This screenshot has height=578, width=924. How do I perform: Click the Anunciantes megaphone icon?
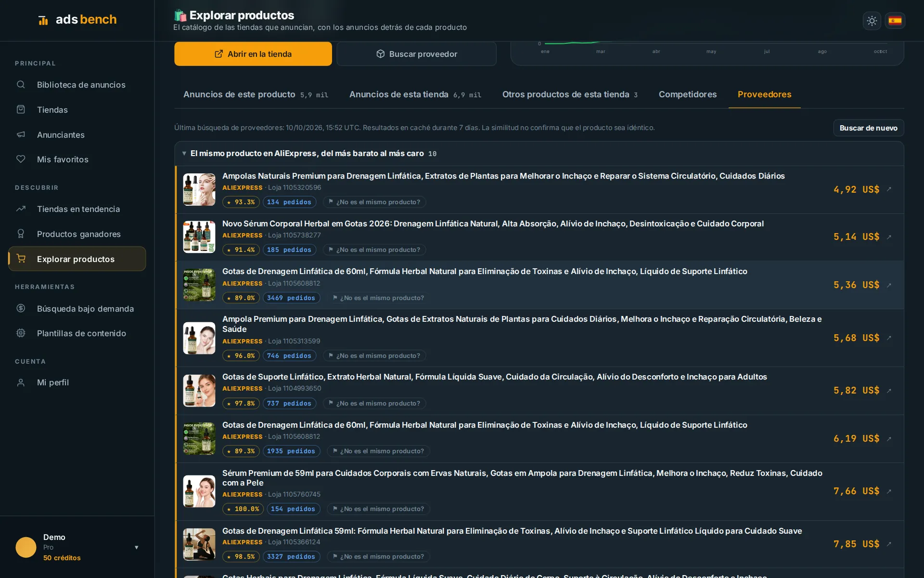coord(21,135)
